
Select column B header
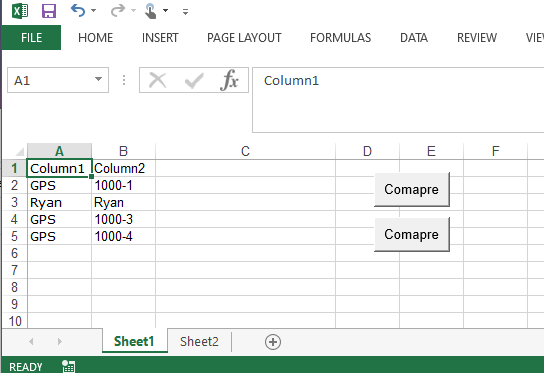(x=124, y=151)
